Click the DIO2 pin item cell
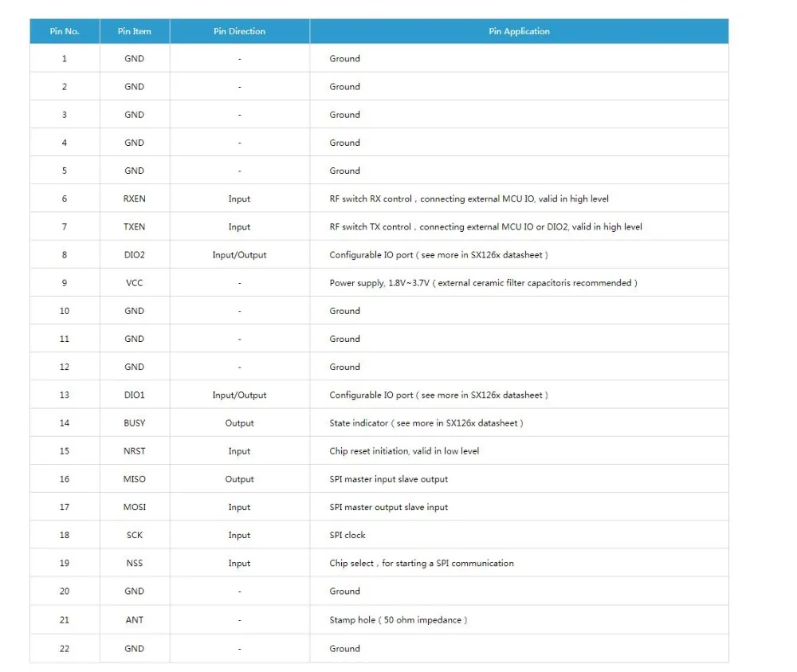This screenshot has height=672, width=797. coord(135,254)
